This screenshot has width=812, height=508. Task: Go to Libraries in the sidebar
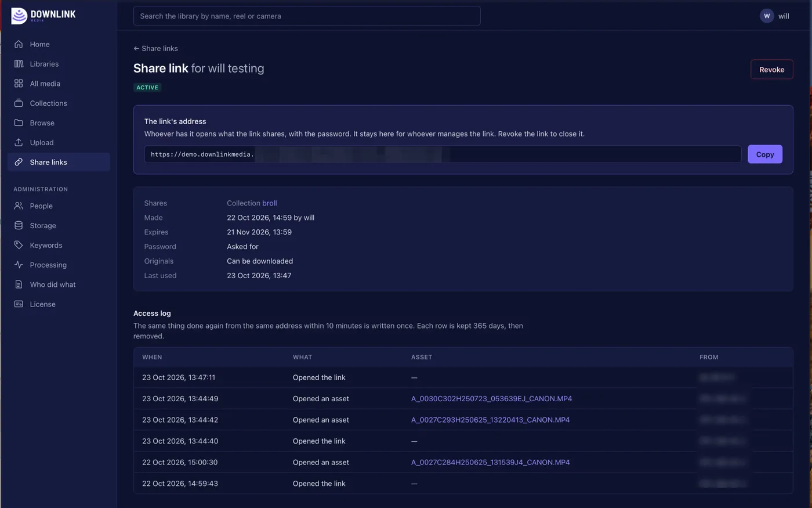click(x=59, y=64)
